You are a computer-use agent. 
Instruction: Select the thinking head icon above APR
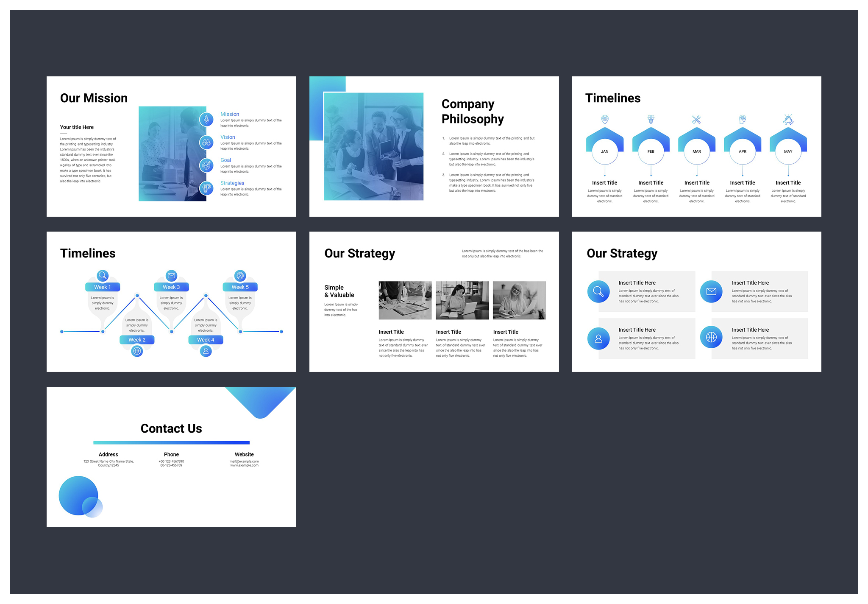pos(742,119)
